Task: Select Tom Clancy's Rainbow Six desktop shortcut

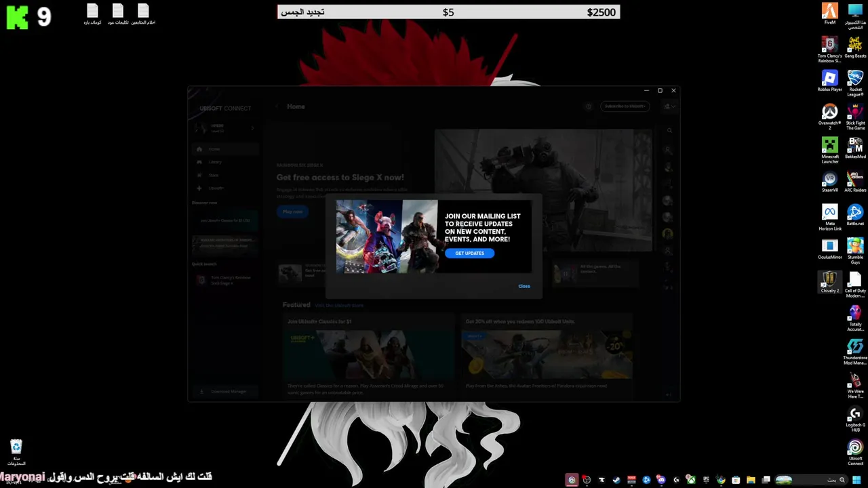Action: point(830,49)
